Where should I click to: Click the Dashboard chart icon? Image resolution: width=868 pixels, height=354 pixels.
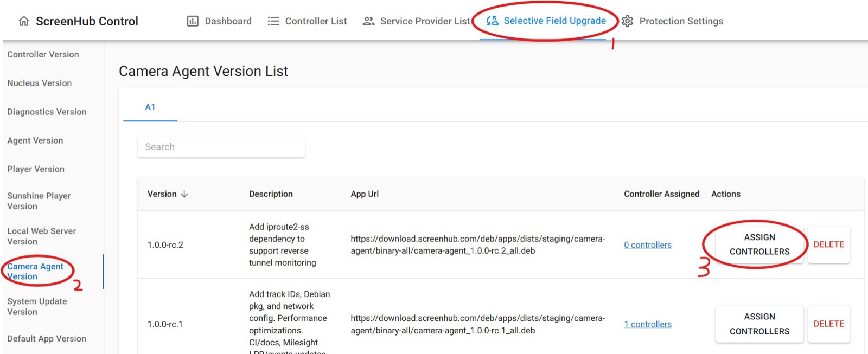[193, 21]
